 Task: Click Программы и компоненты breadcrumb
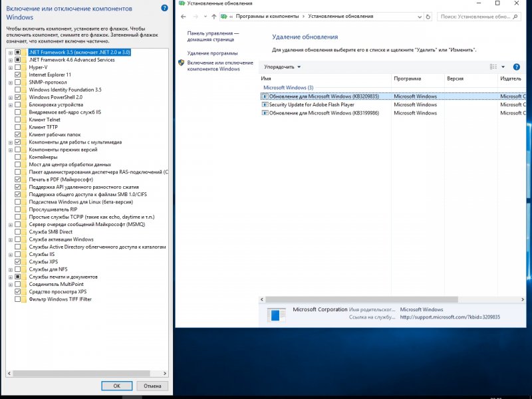point(267,16)
